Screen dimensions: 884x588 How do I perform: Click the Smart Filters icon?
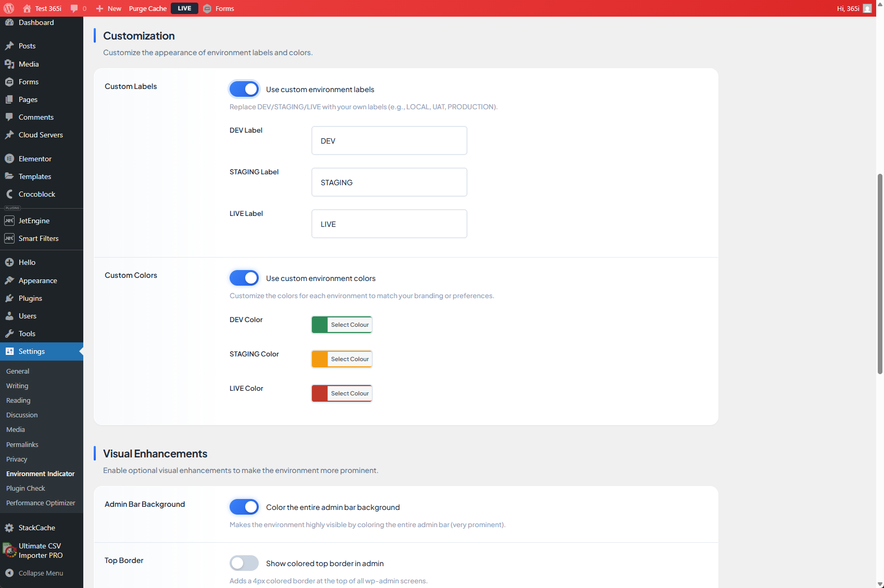coord(10,238)
